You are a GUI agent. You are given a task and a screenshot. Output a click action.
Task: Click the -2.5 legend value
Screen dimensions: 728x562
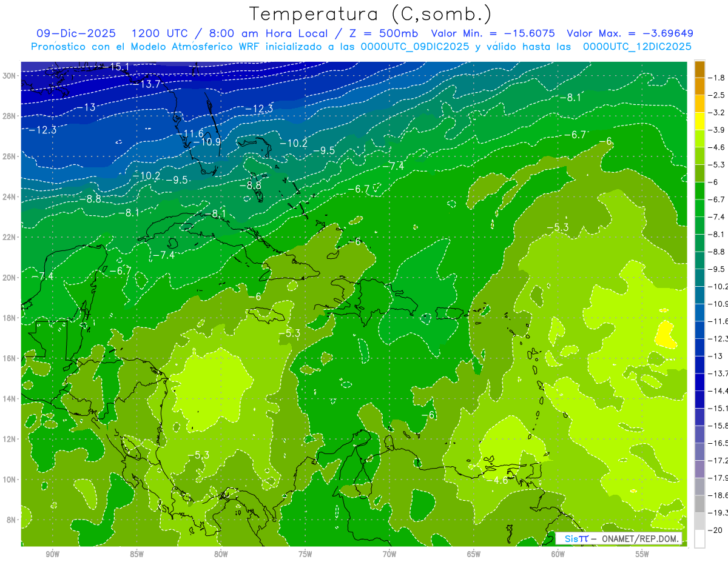pyautogui.click(x=717, y=95)
